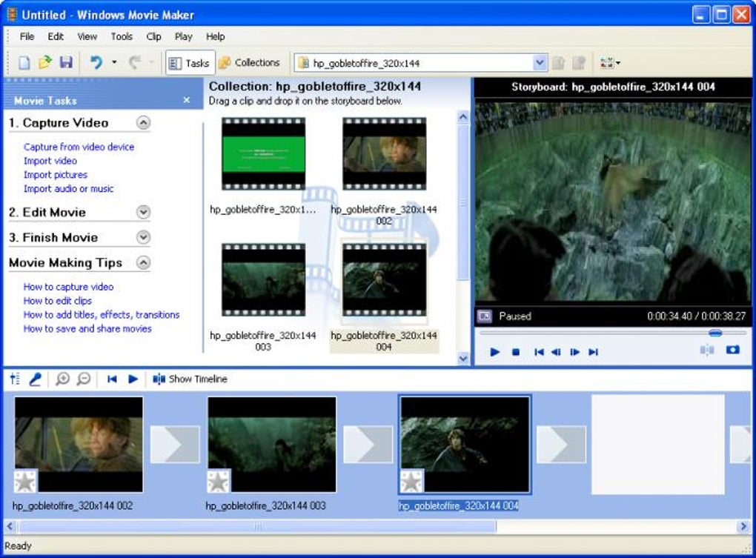Image resolution: width=756 pixels, height=558 pixels.
Task: Click the Zoom In magnifier on storyboard toolbar
Action: 63,379
